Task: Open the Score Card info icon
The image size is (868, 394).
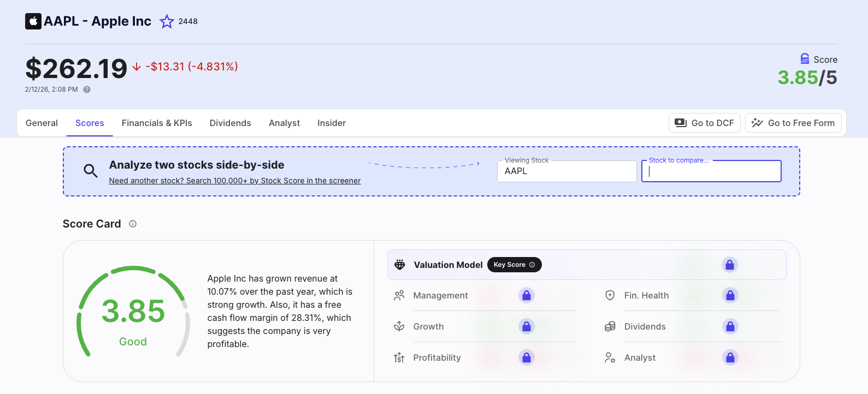Action: [x=133, y=224]
